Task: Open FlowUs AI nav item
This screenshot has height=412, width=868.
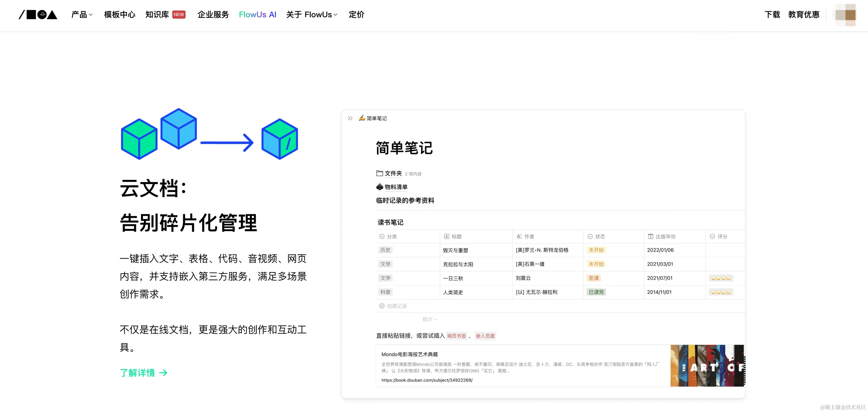Action: click(x=257, y=14)
